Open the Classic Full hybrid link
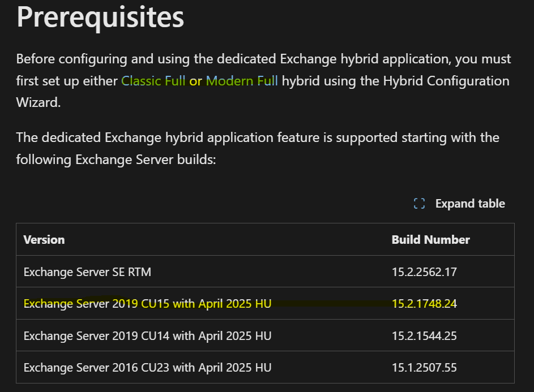 (x=153, y=81)
